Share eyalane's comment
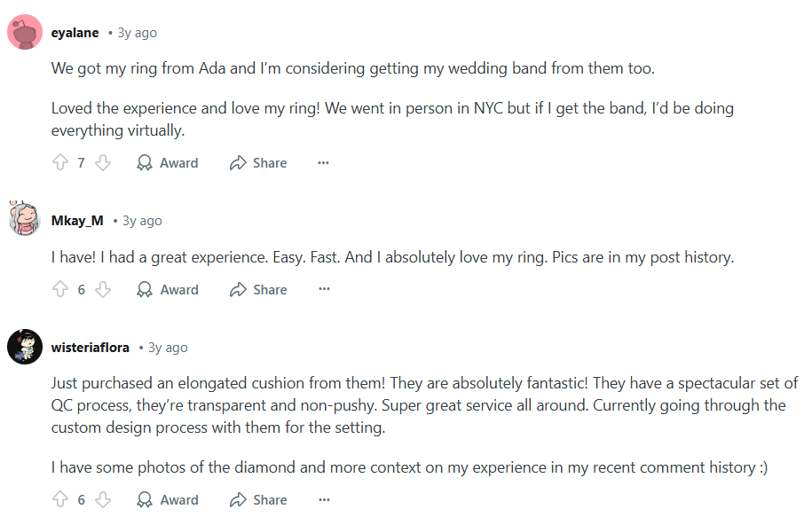Image resolution: width=812 pixels, height=525 pixels. click(258, 163)
